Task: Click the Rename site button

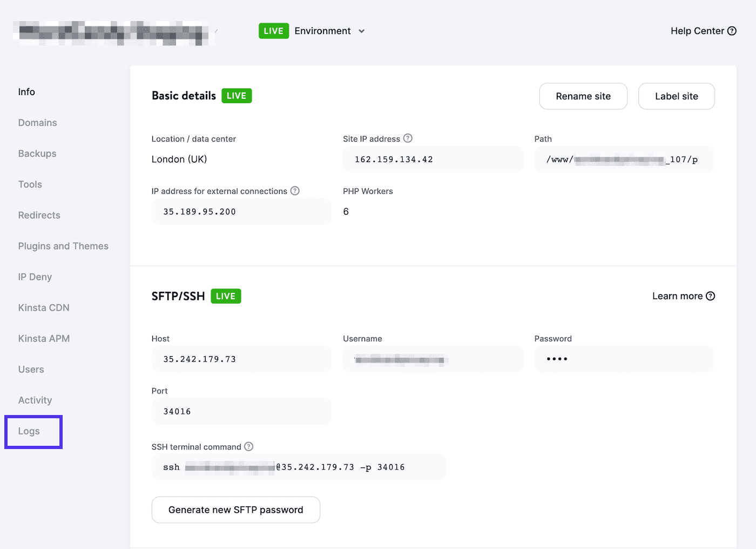Action: pos(583,96)
